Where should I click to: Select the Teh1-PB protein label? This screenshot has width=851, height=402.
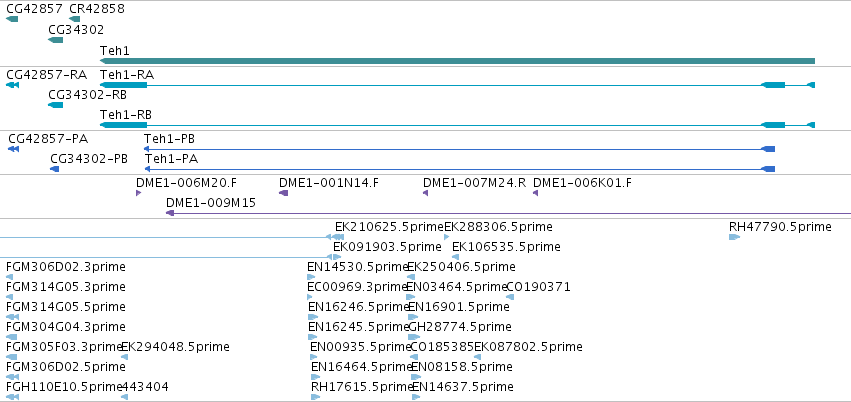tap(169, 139)
